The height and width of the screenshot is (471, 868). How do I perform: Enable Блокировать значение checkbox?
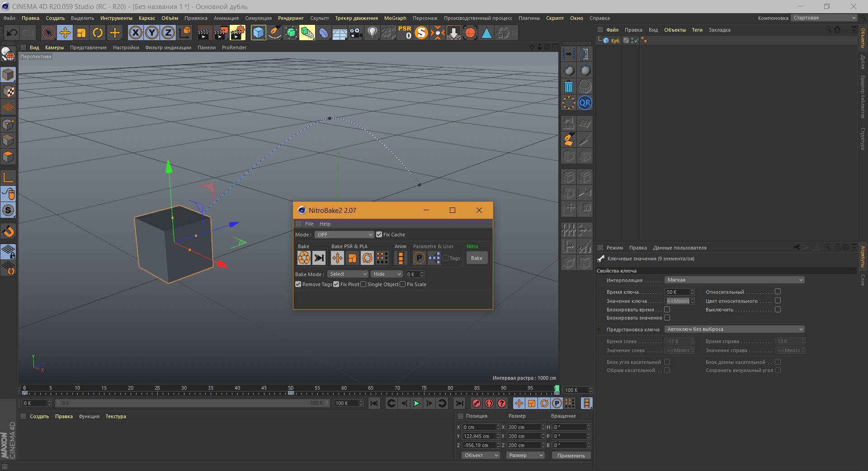click(x=667, y=318)
